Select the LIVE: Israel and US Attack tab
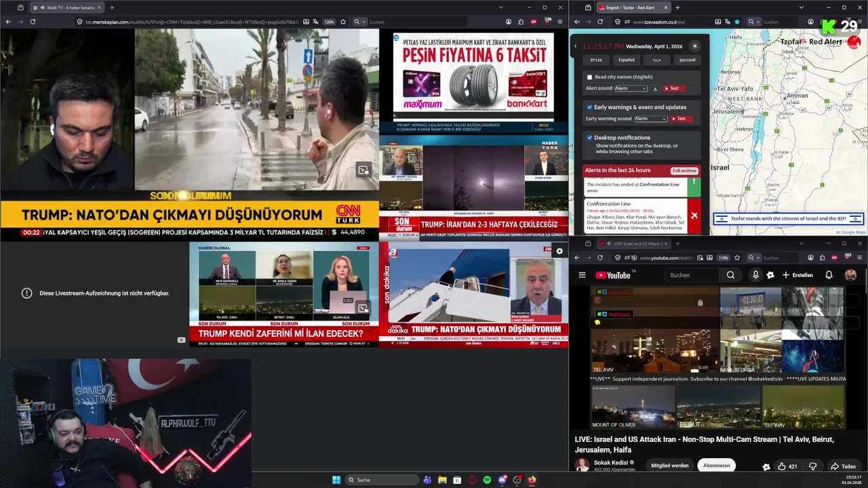Screen dimensions: 868x488 click(x=634, y=243)
